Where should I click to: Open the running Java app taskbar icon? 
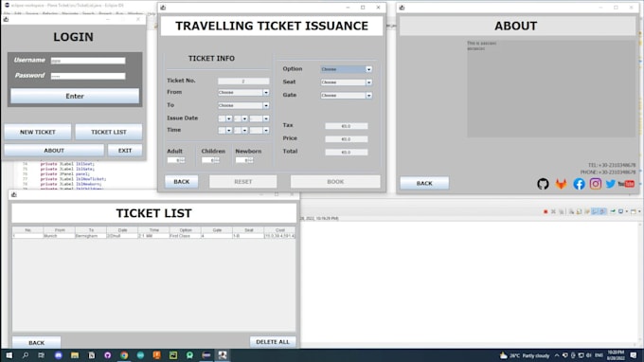(223, 355)
